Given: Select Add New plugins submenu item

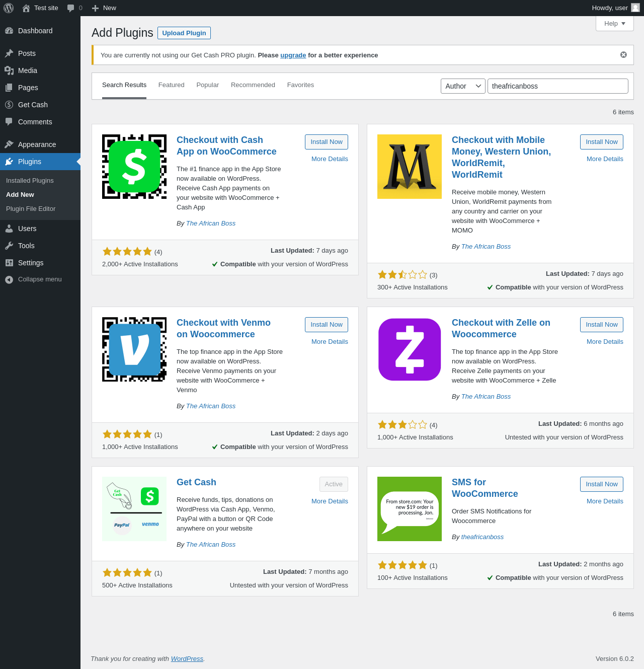Looking at the screenshot, I should point(20,195).
